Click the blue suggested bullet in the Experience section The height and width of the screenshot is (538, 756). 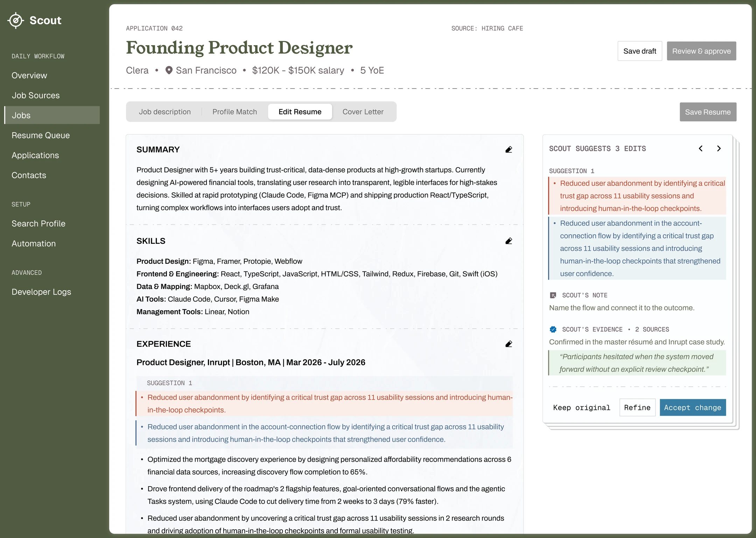tap(324, 433)
